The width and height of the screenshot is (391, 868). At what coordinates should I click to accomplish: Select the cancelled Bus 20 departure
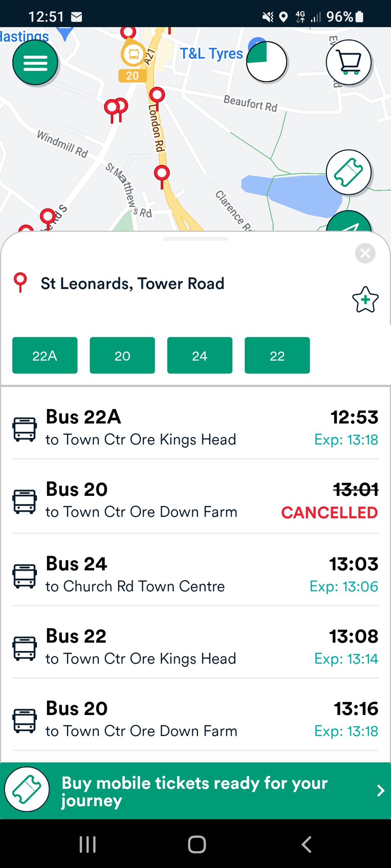coord(195,501)
